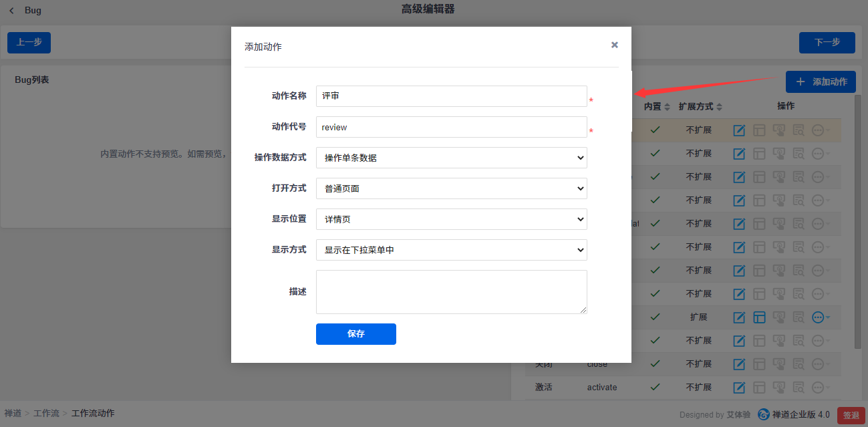Click the 禅道 logo icon in the footer
Viewport: 868px width, 427px height.
(763, 415)
